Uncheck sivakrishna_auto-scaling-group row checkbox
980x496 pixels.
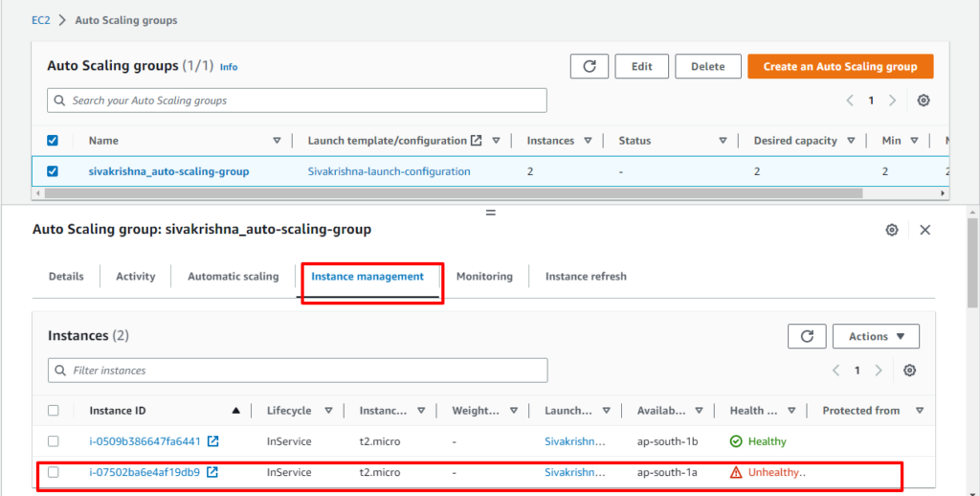[x=53, y=170]
